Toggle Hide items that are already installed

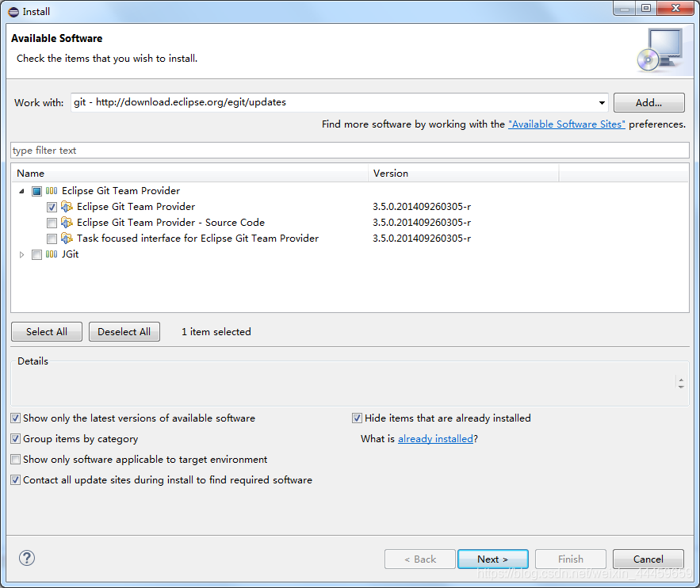pyautogui.click(x=357, y=418)
